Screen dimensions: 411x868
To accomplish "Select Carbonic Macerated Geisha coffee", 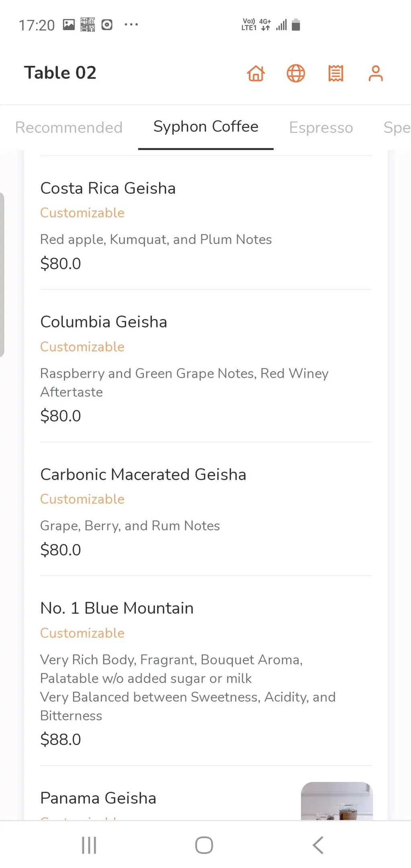I will tap(143, 475).
